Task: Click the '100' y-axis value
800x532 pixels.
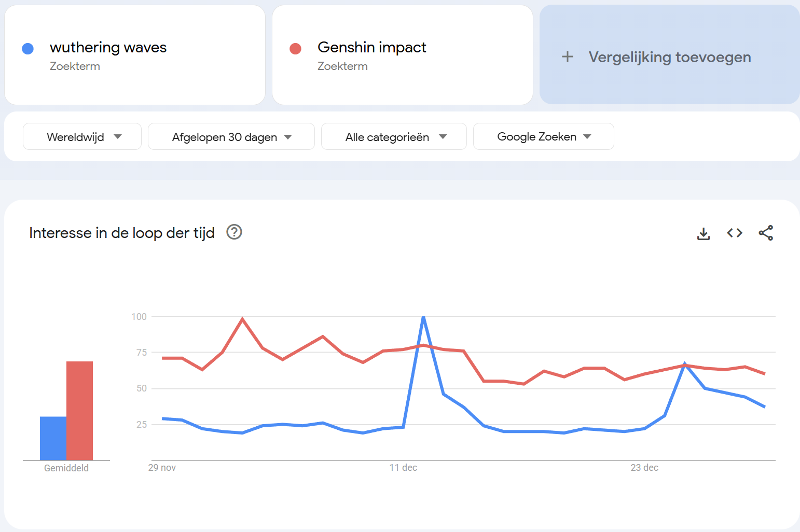Action: click(139, 317)
